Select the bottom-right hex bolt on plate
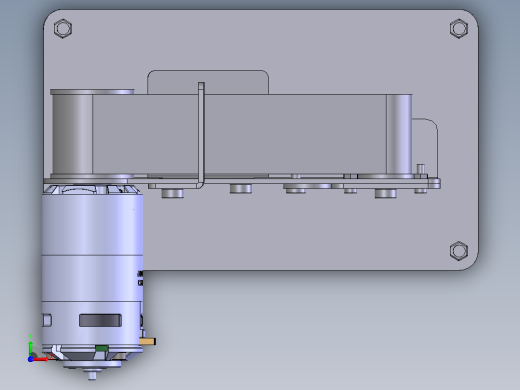Image resolution: width=520 pixels, height=390 pixels. click(x=459, y=250)
